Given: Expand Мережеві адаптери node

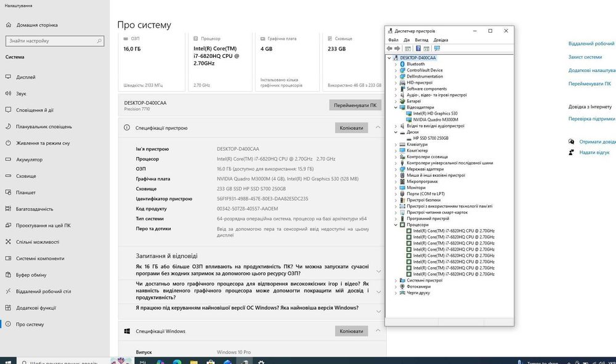Looking at the screenshot, I should (x=395, y=169).
